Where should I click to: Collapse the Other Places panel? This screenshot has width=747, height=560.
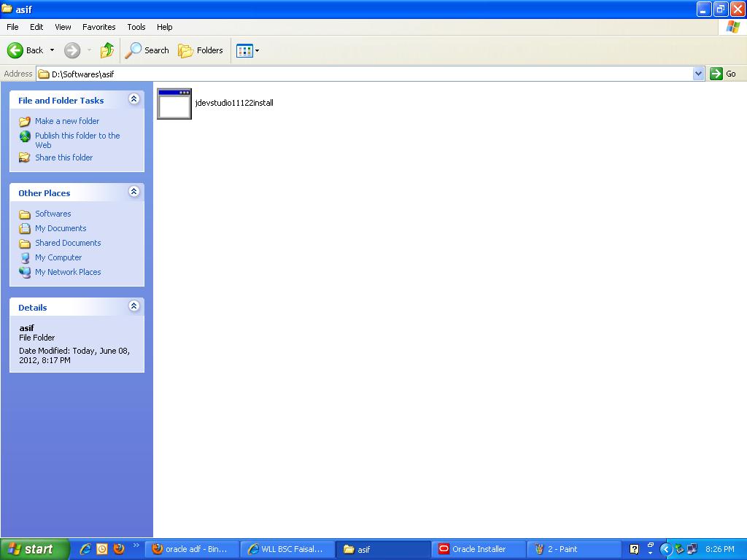click(134, 192)
